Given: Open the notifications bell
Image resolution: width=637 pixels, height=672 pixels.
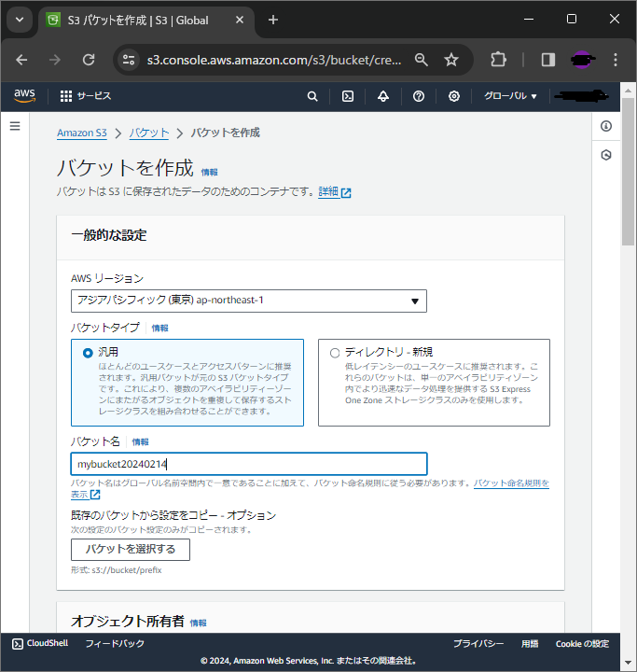Looking at the screenshot, I should coord(383,96).
